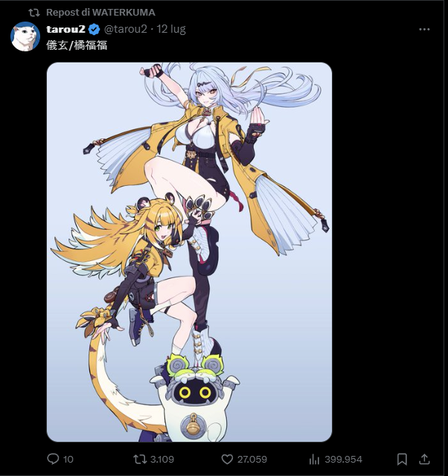Click the small repost icon above the post
Screen dimensions: 448x476
[34, 13]
